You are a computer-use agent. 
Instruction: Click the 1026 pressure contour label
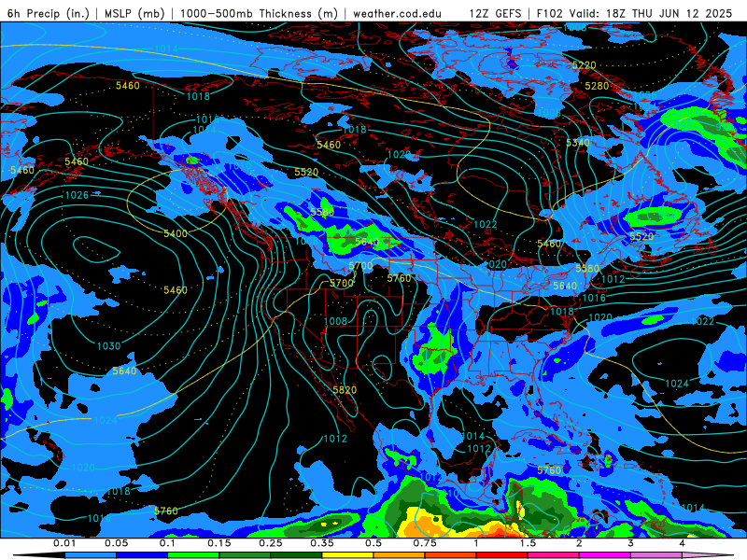click(77, 195)
